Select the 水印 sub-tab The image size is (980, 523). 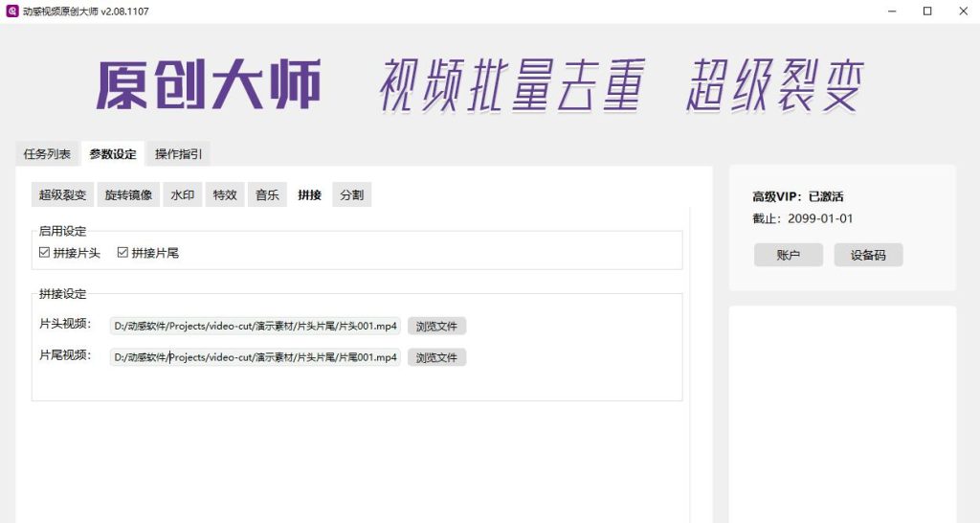click(183, 195)
